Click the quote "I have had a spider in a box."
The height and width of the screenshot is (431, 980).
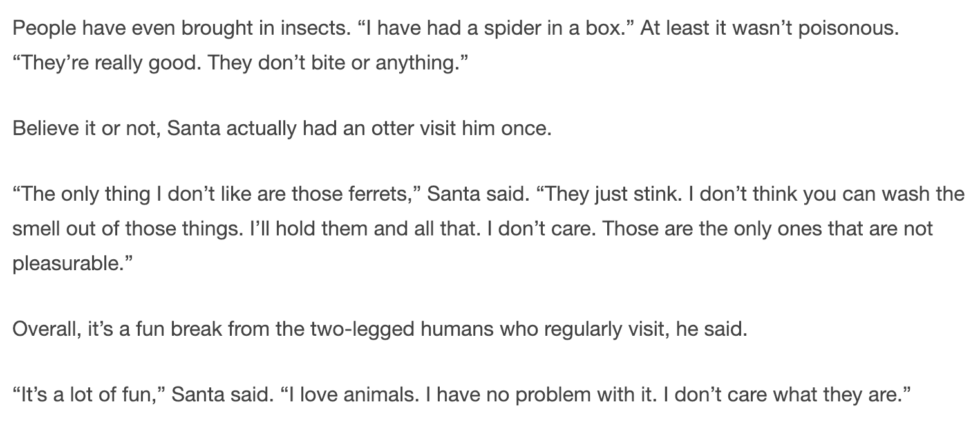494,29
